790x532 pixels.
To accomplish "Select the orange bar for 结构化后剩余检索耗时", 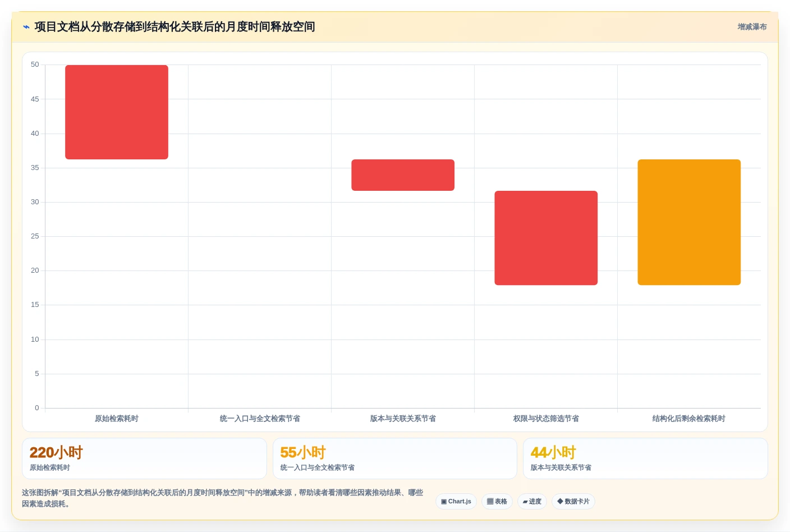I will tap(689, 222).
